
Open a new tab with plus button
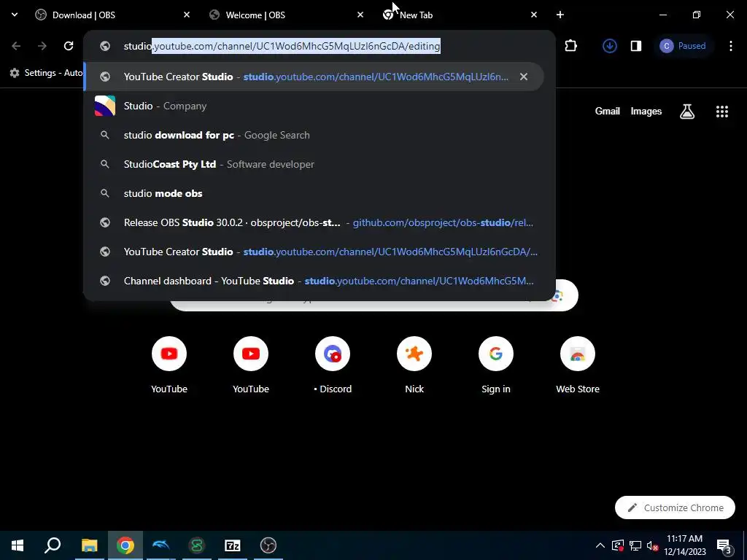tap(560, 15)
